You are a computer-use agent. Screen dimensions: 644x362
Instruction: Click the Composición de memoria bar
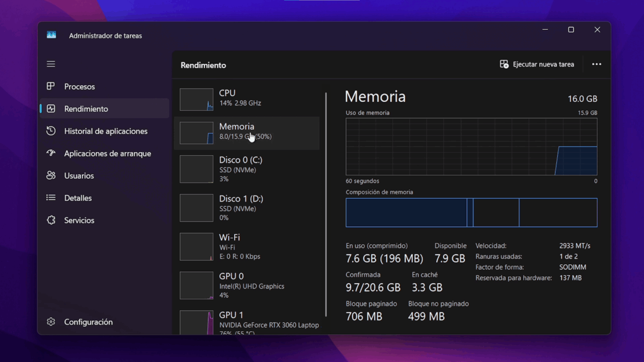click(x=471, y=212)
